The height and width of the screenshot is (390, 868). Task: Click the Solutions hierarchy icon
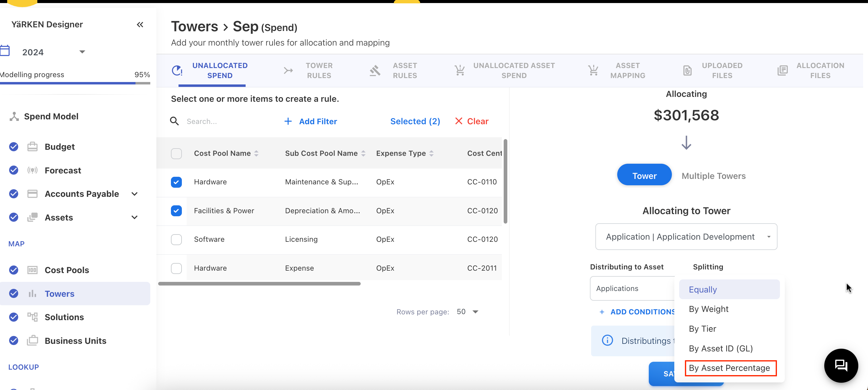coord(32,317)
